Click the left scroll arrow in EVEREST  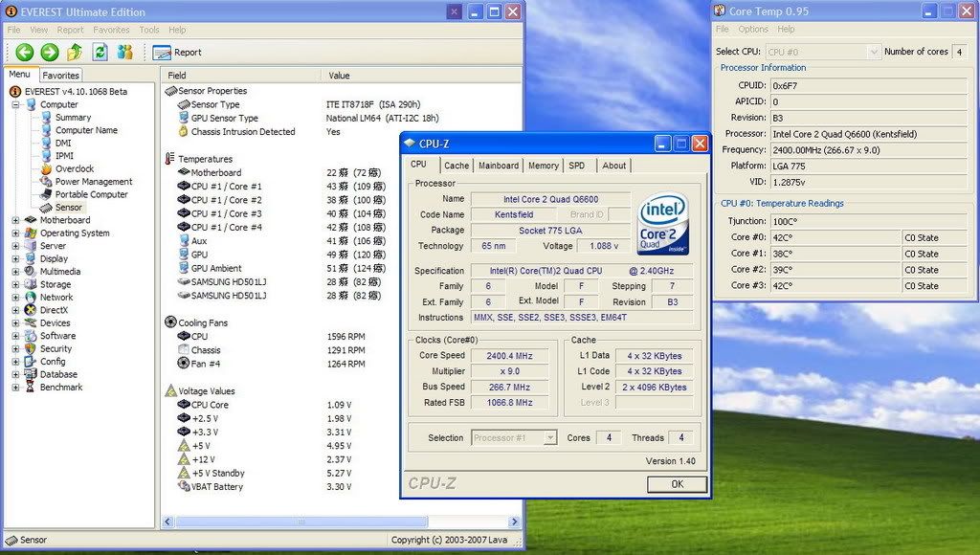(167, 522)
